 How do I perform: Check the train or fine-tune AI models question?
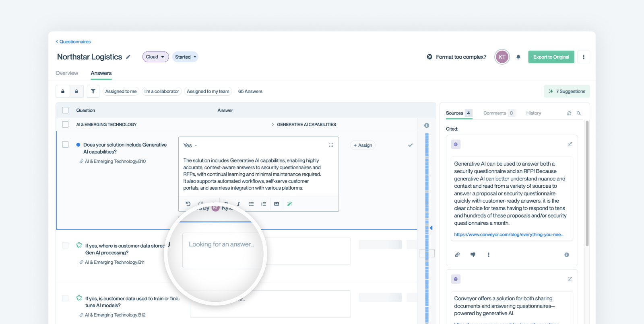pos(65,298)
